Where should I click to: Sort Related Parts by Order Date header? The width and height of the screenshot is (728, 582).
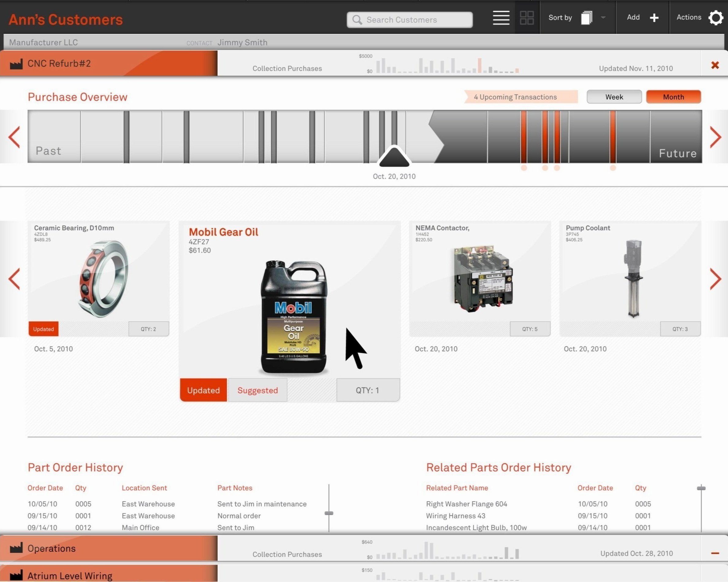tap(595, 488)
